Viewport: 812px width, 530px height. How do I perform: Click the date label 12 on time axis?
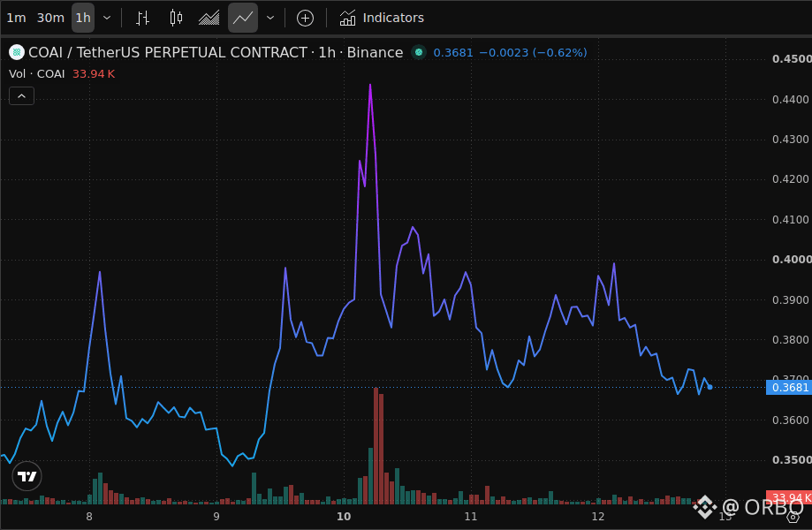597,516
